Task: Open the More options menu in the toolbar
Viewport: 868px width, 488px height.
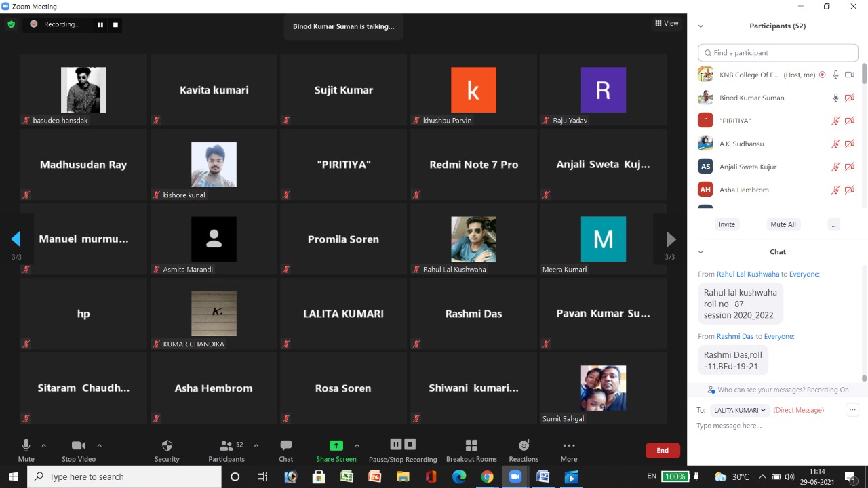Action: pos(569,451)
